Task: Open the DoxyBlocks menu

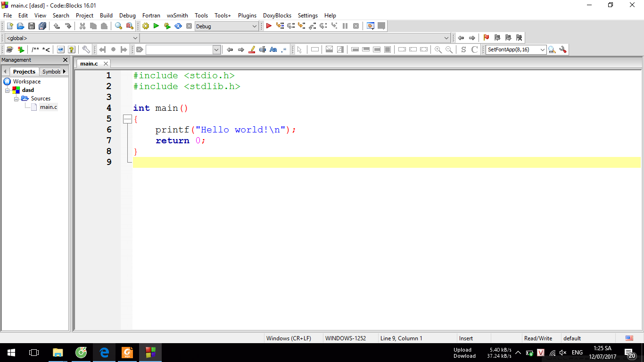Action: (x=277, y=15)
